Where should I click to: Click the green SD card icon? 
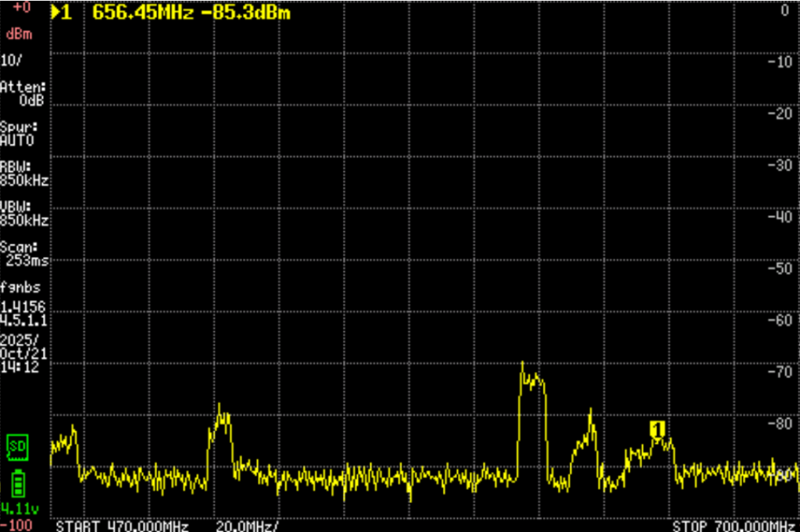pos(16,446)
